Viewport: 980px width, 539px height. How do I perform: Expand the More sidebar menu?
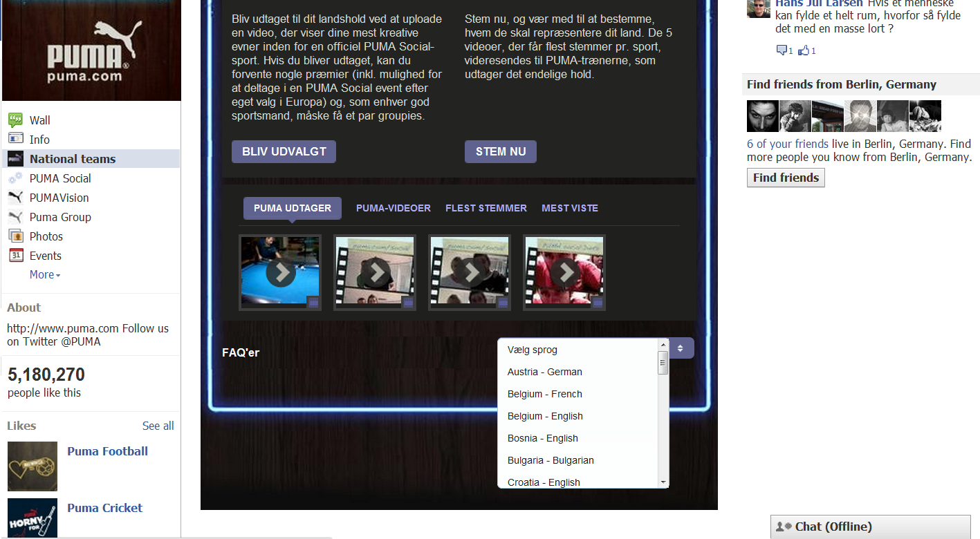click(45, 275)
